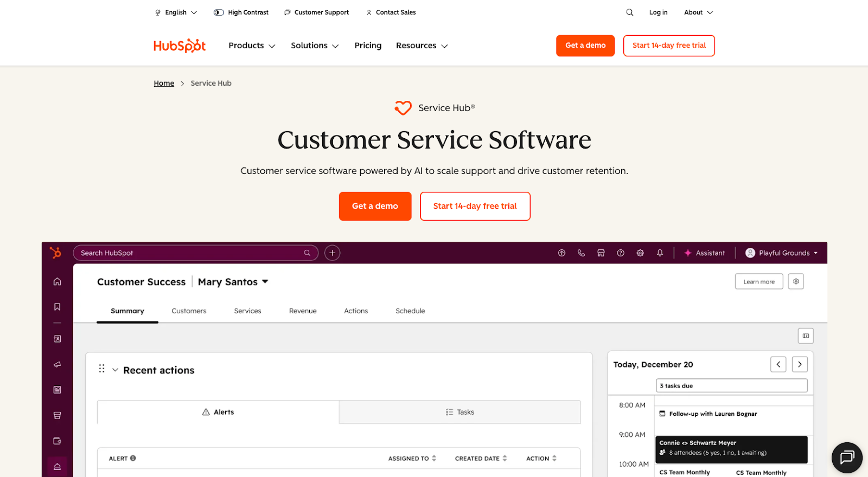868x477 pixels.
Task: Expand the English language selector
Action: pos(176,12)
